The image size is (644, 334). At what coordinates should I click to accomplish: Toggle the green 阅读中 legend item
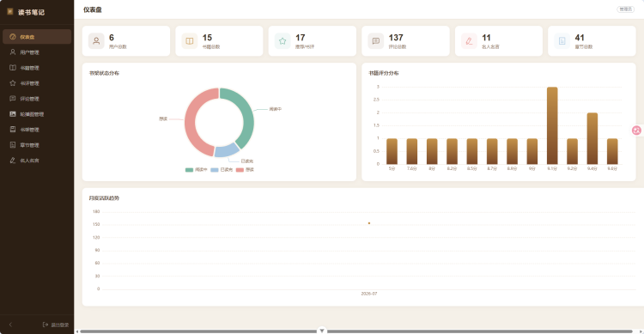196,170
